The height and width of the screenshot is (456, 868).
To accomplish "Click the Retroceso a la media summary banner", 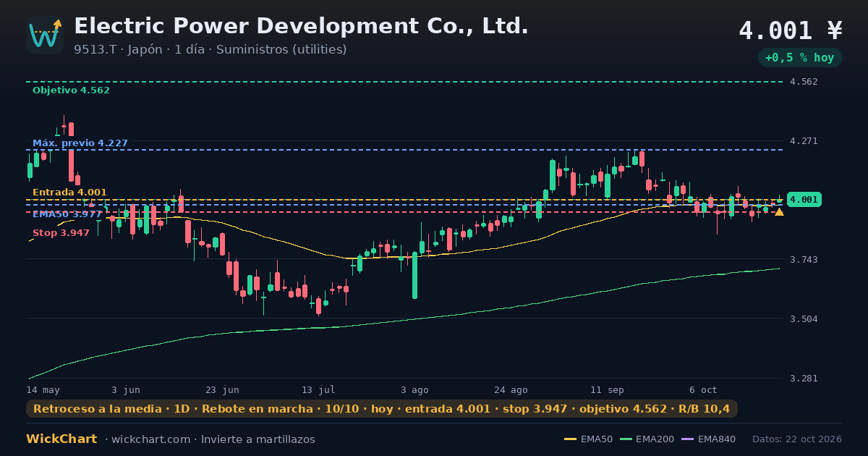I will point(382,409).
